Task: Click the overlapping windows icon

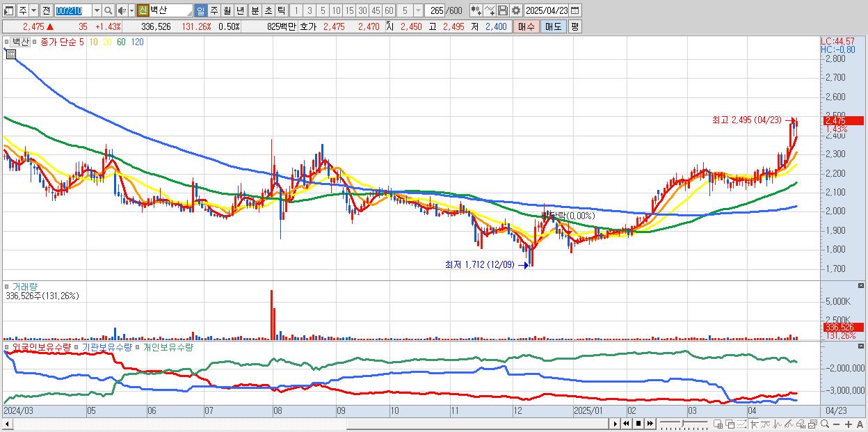Action: 730,424
